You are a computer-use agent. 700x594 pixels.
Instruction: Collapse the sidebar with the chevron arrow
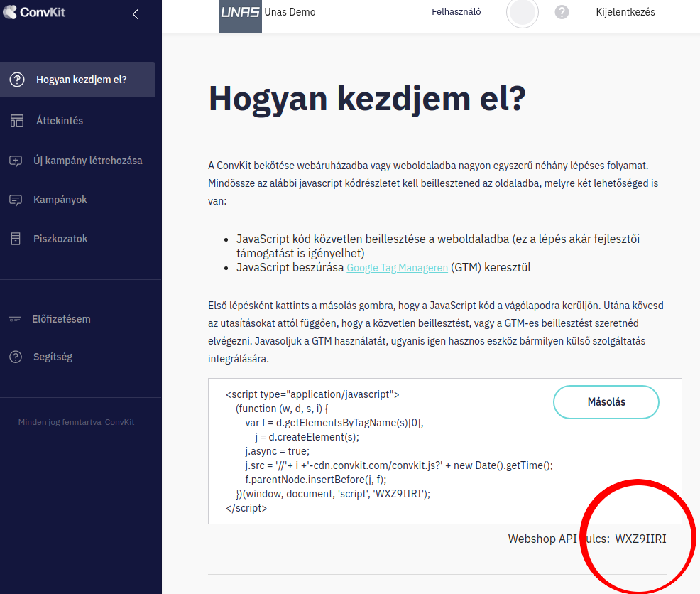click(x=135, y=13)
